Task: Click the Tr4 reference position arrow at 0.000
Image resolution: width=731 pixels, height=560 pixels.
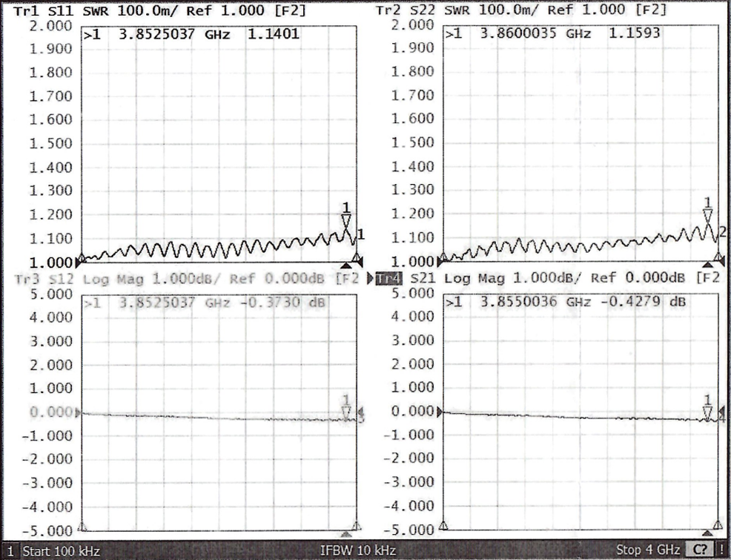Action: click(441, 412)
